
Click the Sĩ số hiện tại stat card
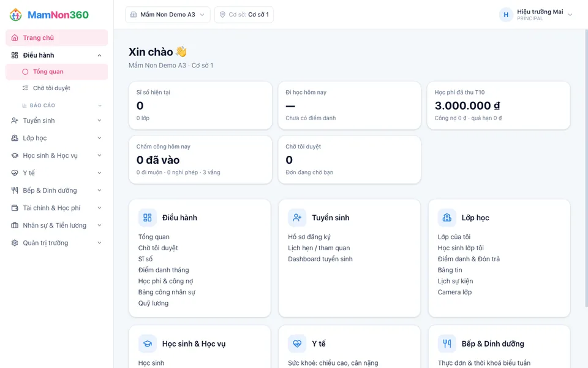click(200, 105)
